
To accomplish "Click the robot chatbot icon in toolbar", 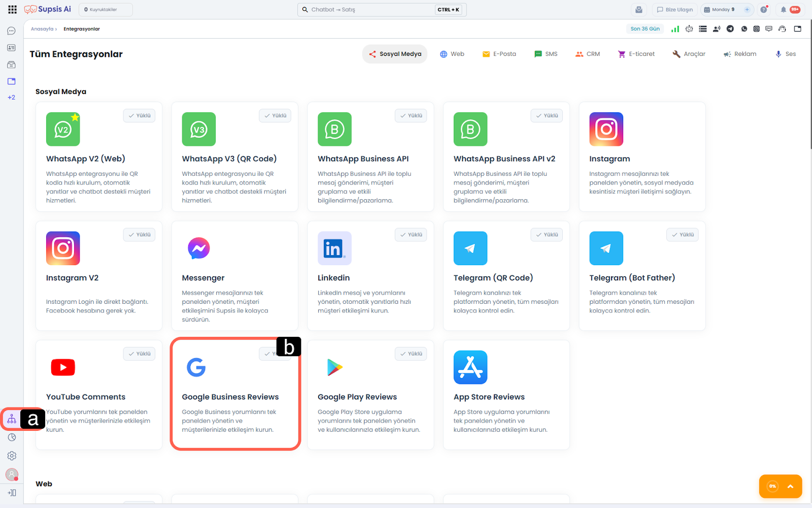I will 689,29.
